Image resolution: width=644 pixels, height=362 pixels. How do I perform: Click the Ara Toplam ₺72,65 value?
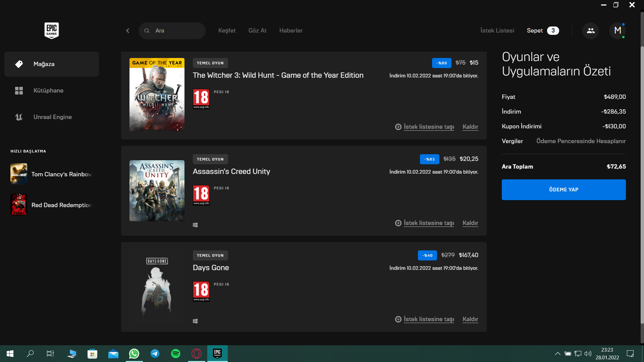(616, 167)
